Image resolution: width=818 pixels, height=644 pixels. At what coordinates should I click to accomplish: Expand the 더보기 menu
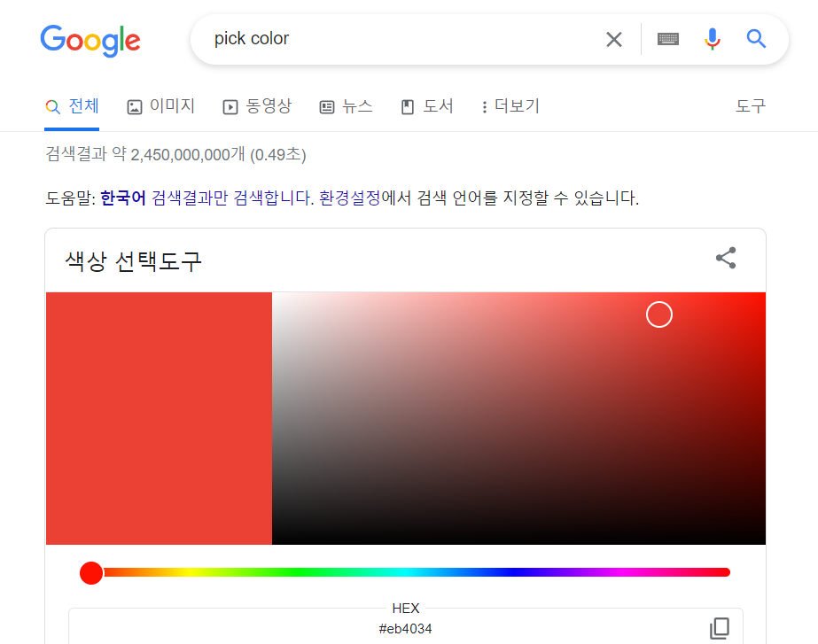click(510, 106)
